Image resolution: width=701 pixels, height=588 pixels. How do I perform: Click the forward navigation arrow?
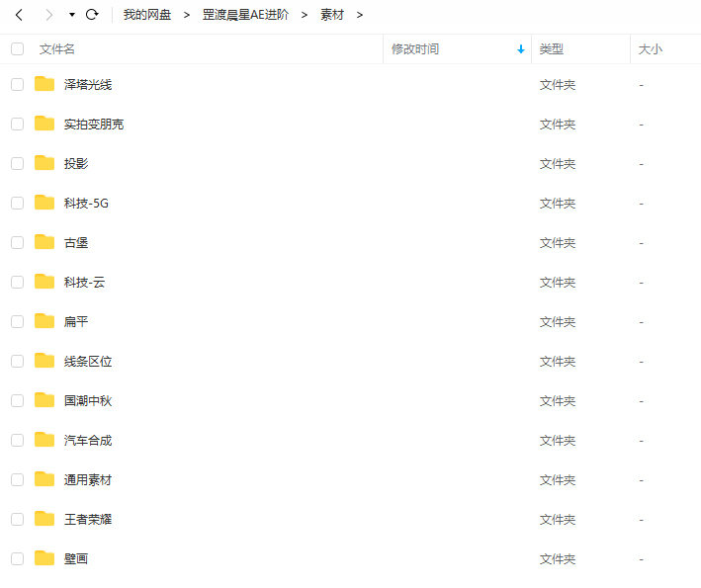48,15
